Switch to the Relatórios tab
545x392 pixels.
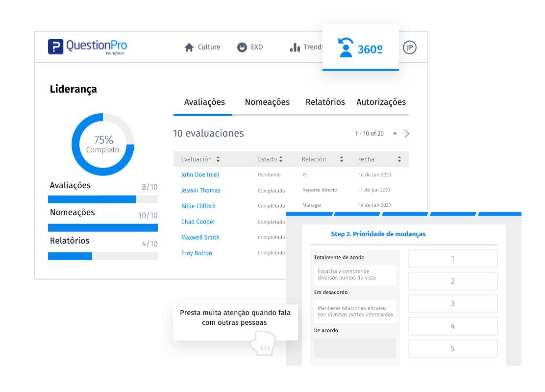click(325, 102)
